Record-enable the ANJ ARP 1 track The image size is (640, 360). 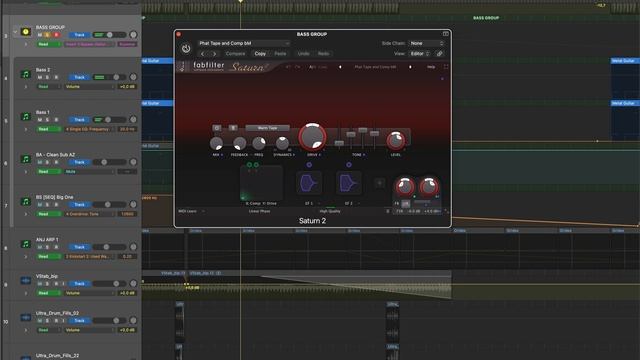point(56,247)
